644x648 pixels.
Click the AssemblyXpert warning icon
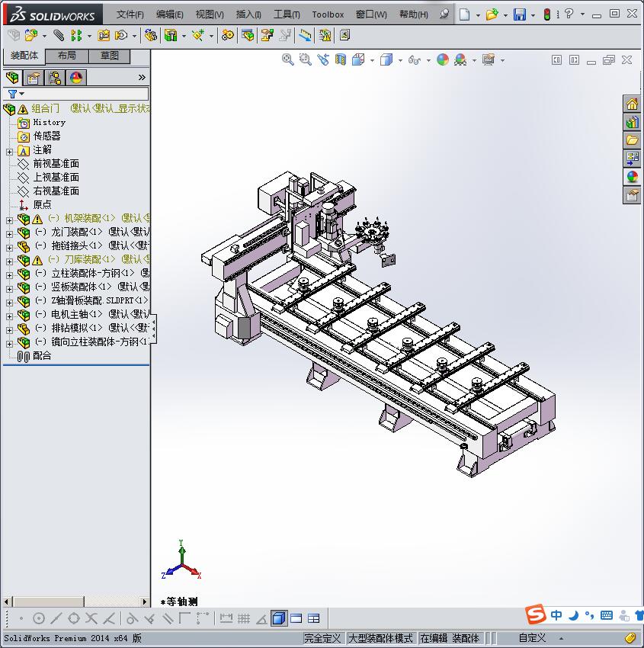tap(325, 36)
